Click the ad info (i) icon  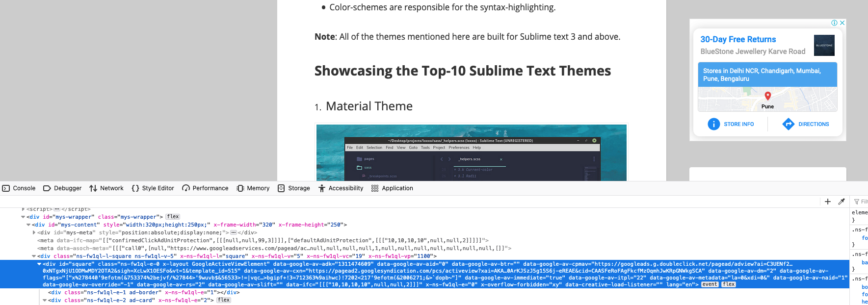coord(834,23)
